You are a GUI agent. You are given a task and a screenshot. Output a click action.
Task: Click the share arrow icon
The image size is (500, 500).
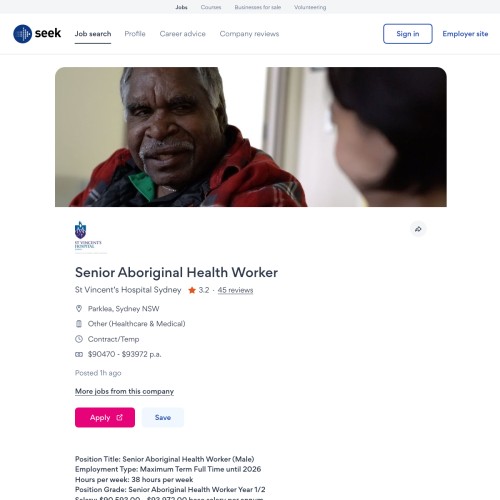[418, 229]
